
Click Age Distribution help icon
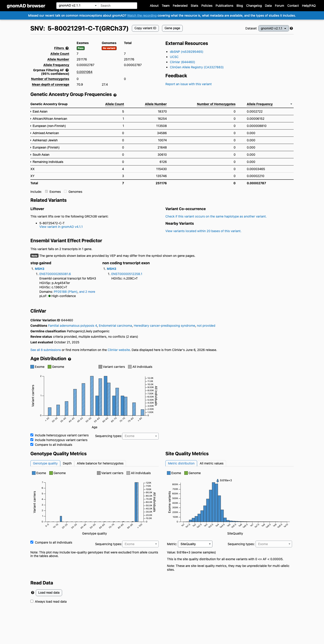coord(69,359)
